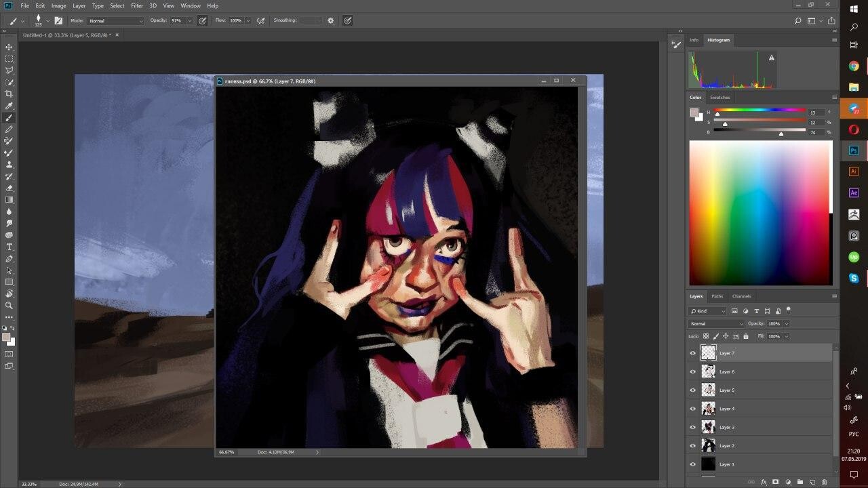Select the Move tool

(9, 47)
